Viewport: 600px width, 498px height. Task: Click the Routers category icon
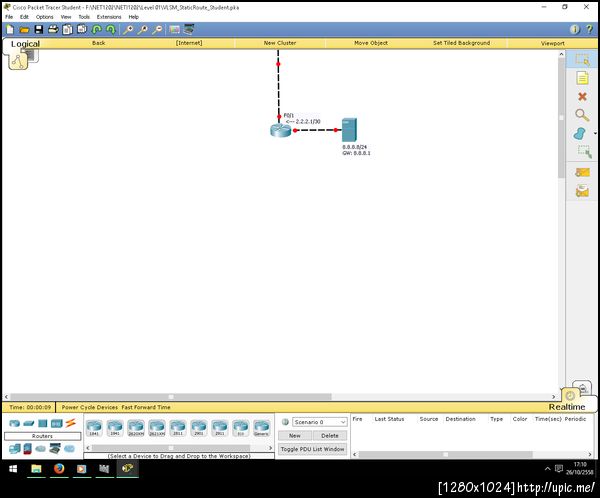[15, 423]
